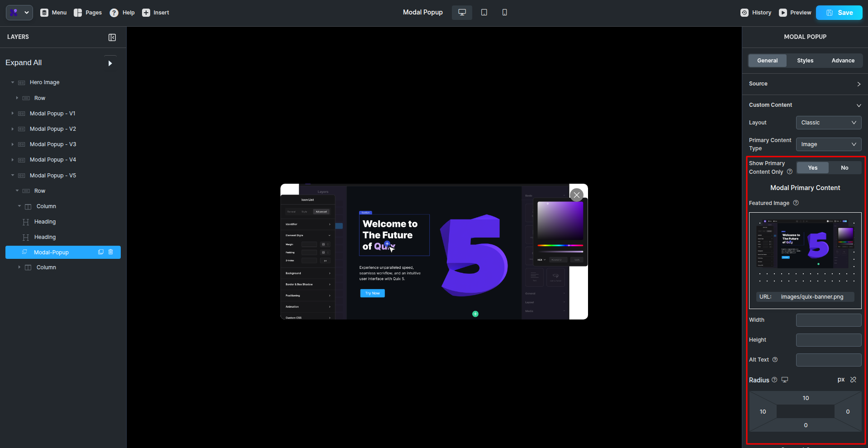
Task: Collapse the Layers panel icon
Action: [x=112, y=38]
